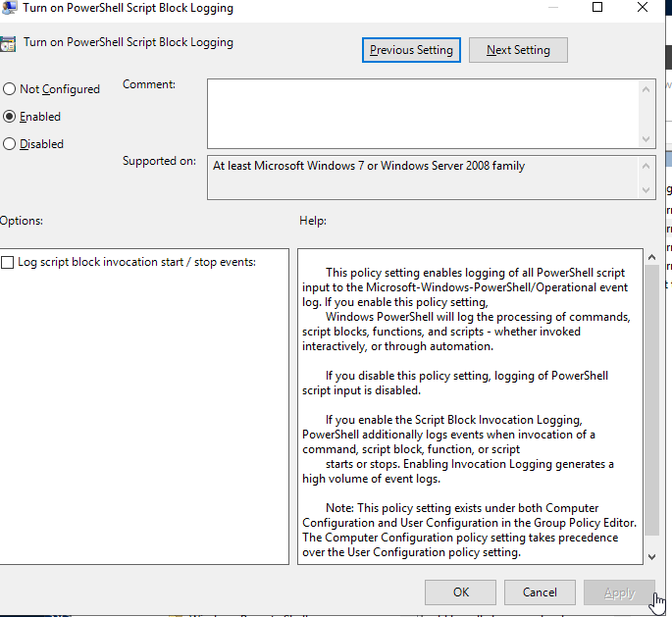Click the Comment box scroll up arrow
The image size is (672, 617).
[646, 89]
